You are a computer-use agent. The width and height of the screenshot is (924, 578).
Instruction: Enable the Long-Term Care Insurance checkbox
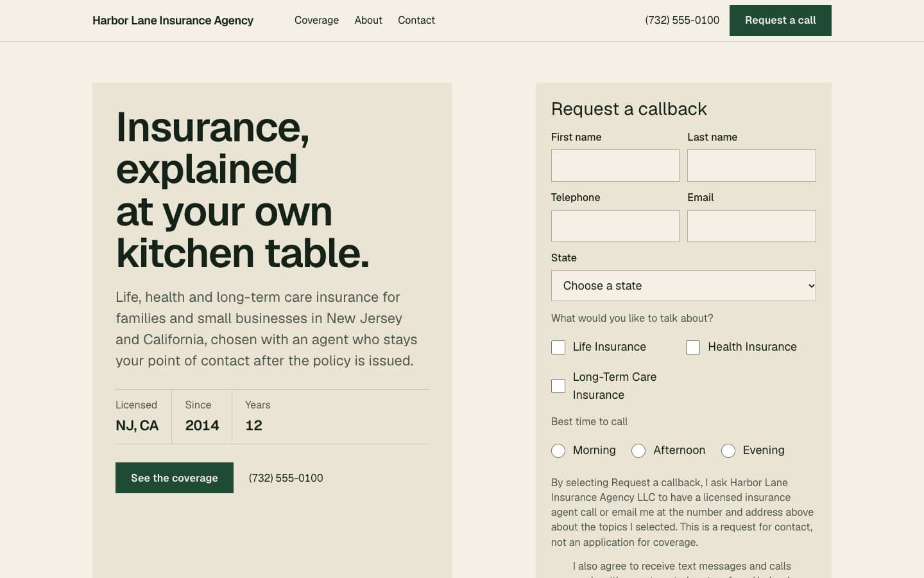(x=558, y=386)
